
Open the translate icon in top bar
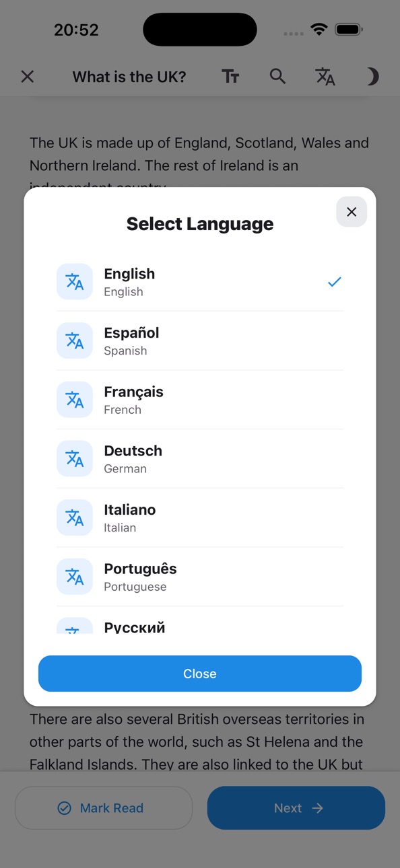[x=325, y=77]
